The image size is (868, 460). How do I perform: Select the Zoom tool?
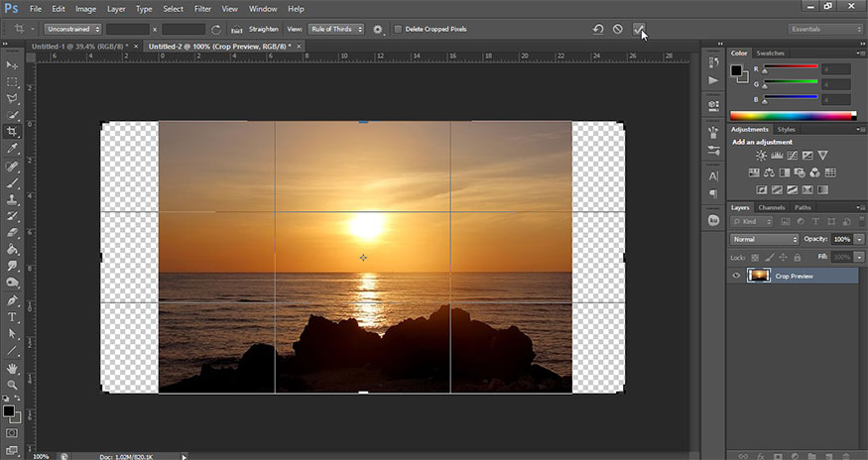13,385
